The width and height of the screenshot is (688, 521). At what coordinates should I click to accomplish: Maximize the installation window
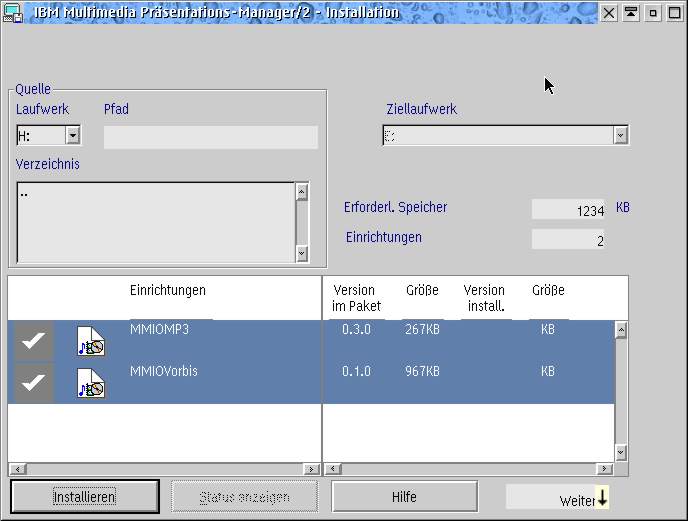click(x=675, y=13)
